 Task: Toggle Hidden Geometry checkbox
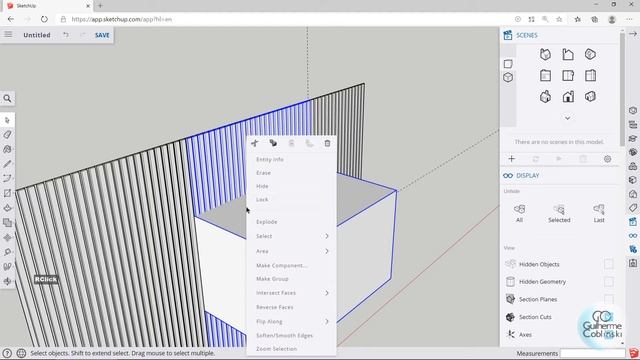pyautogui.click(x=608, y=282)
